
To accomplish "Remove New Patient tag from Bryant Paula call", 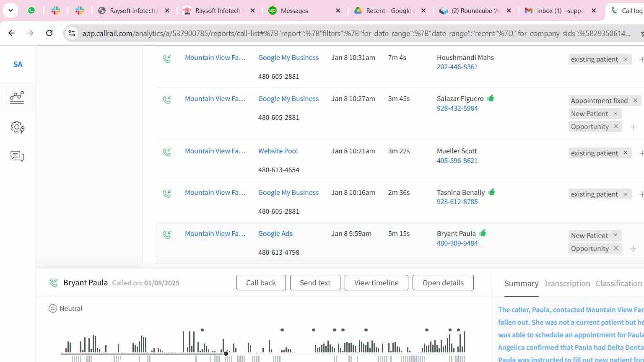I will click(615, 235).
